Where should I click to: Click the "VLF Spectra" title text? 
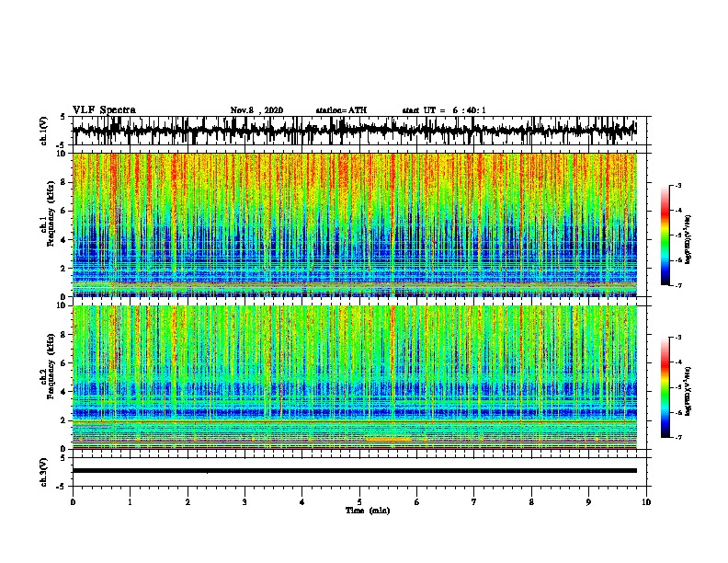pyautogui.click(x=104, y=110)
